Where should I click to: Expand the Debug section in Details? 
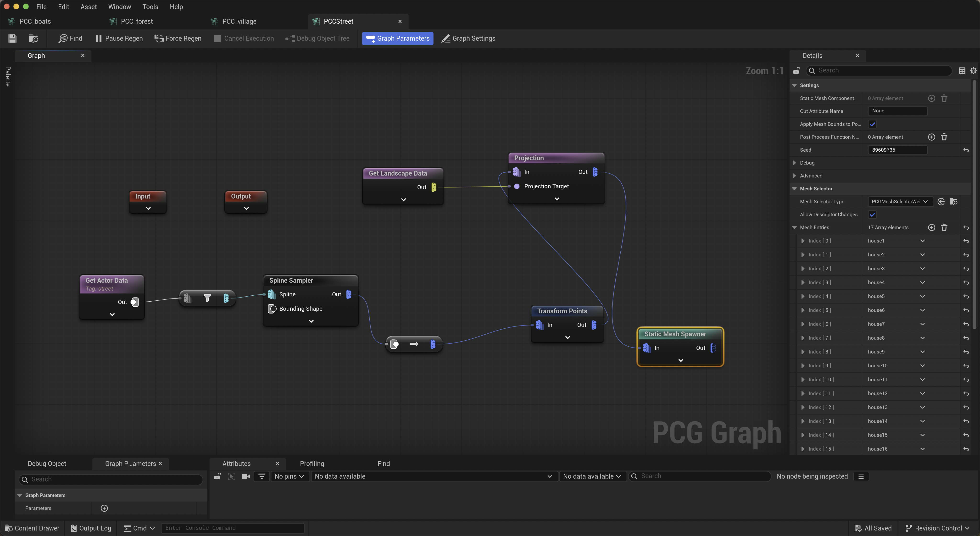tap(794, 163)
